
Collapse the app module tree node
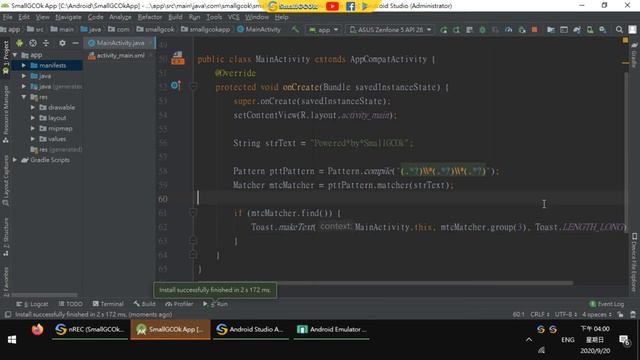pos(15,55)
